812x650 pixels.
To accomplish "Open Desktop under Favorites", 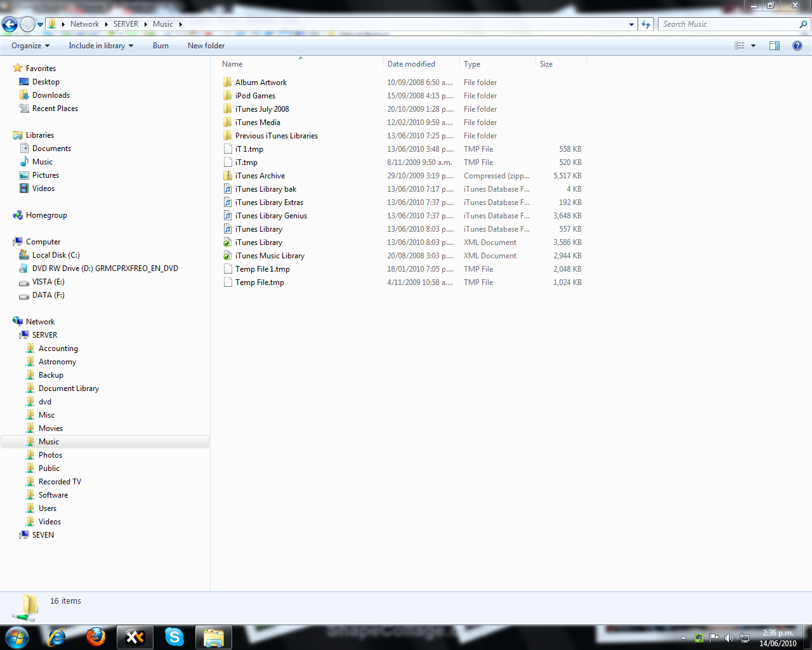I will coord(46,82).
